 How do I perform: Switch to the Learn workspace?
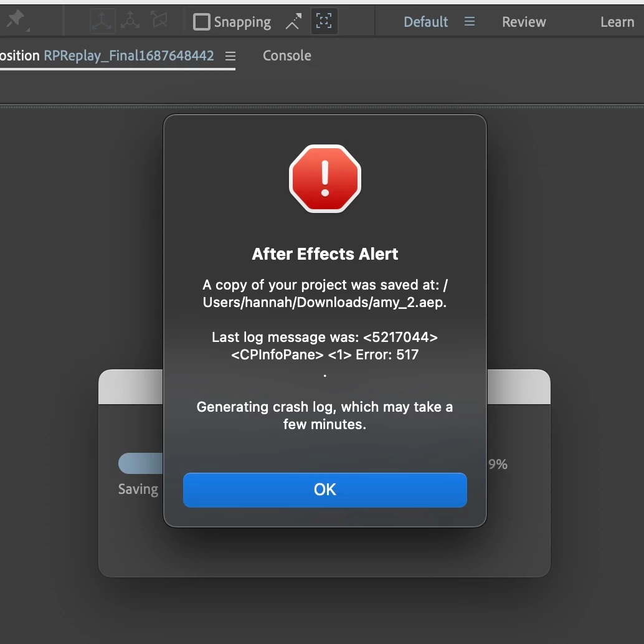617,22
